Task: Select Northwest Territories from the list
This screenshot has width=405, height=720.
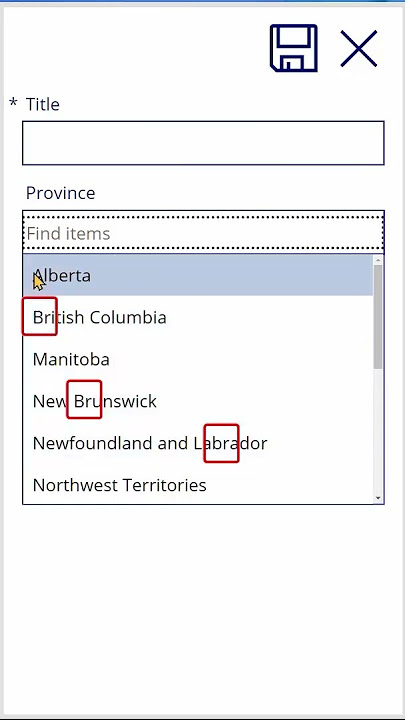Action: (x=198, y=485)
